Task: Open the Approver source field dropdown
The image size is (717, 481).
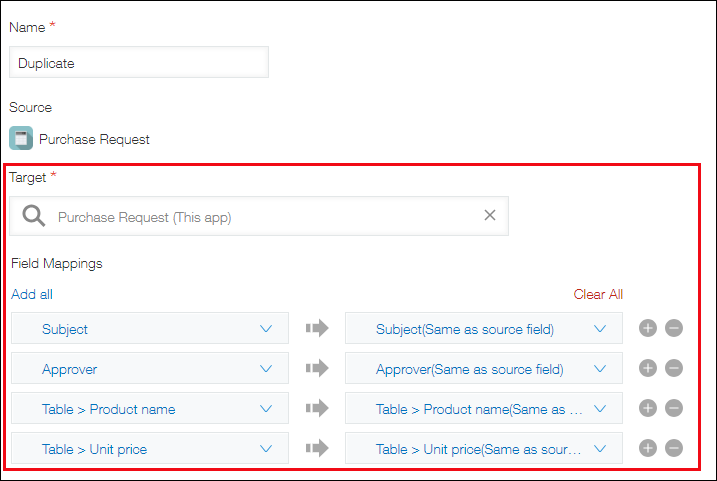Action: coord(150,368)
